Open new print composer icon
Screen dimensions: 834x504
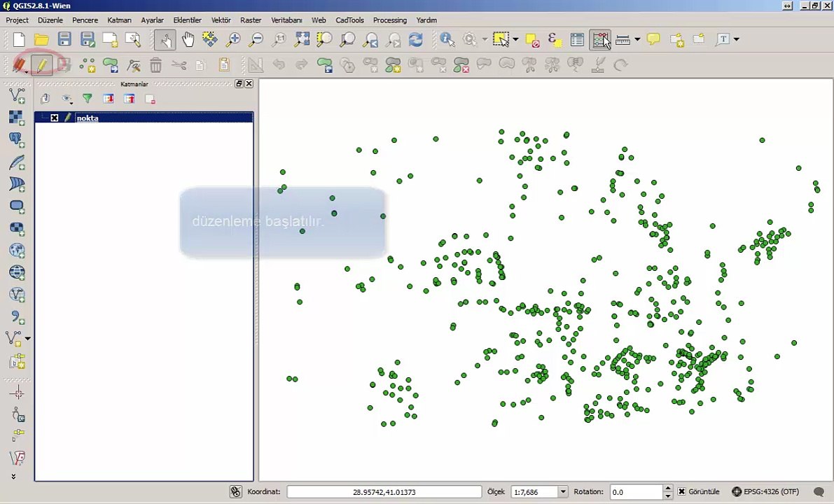click(x=110, y=39)
